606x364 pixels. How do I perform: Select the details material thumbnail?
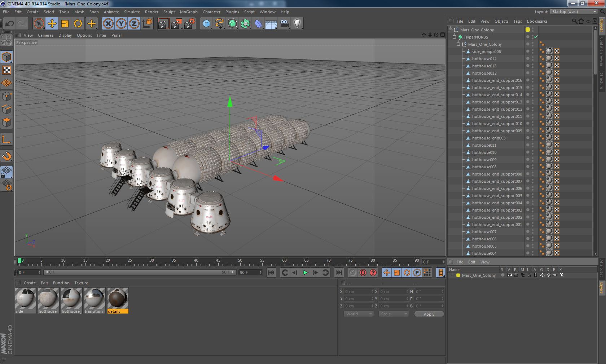tap(118, 300)
